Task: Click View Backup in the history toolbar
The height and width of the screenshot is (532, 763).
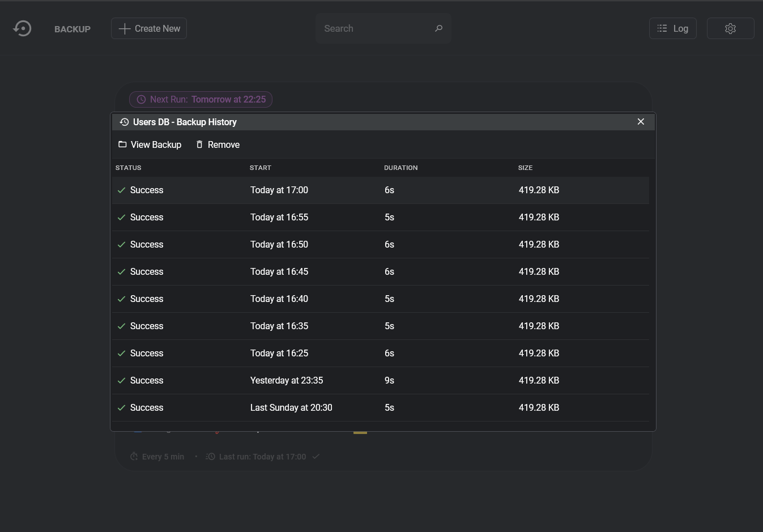Action: pos(150,144)
